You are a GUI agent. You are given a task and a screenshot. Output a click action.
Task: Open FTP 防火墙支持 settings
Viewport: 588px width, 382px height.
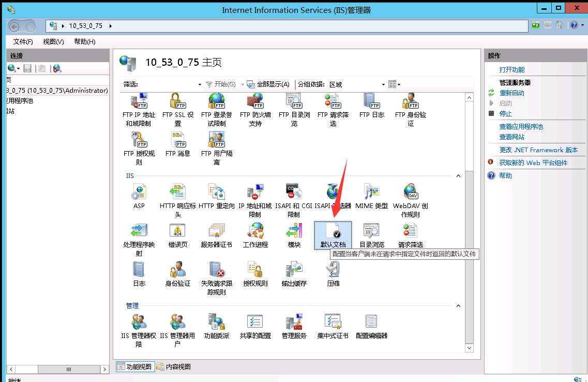[255, 106]
